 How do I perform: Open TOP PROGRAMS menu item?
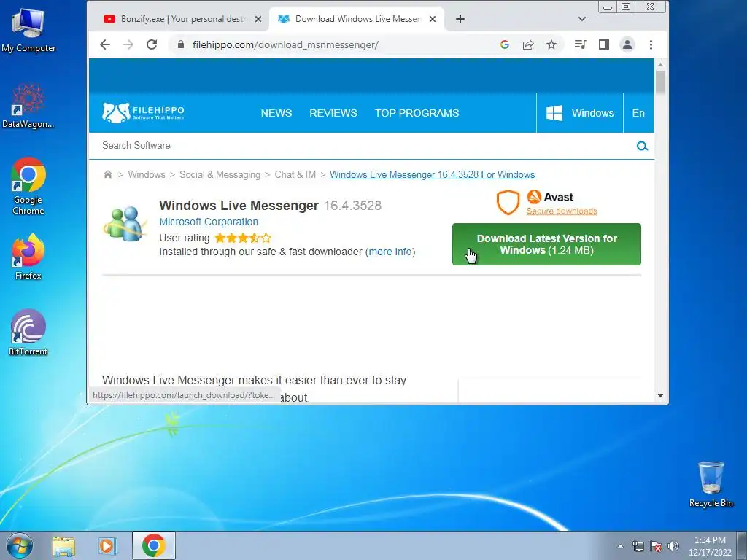point(417,113)
